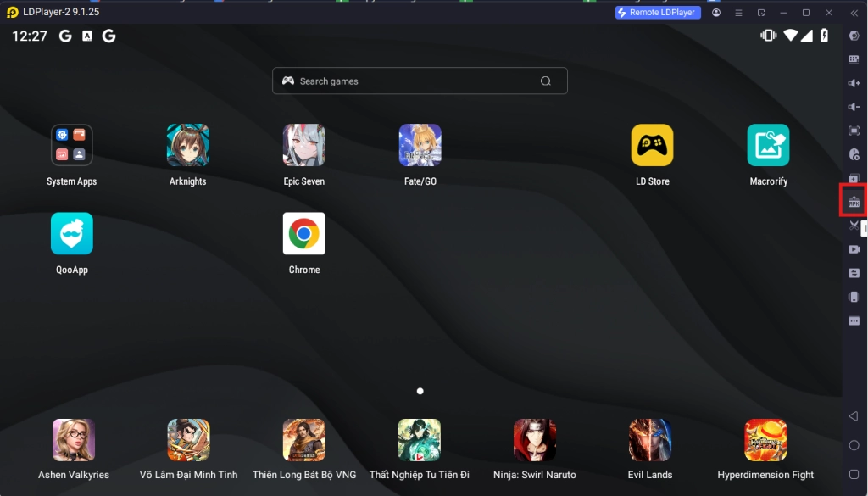Toggle fullscreen mode from sidebar
The width and height of the screenshot is (868, 496).
(x=854, y=131)
